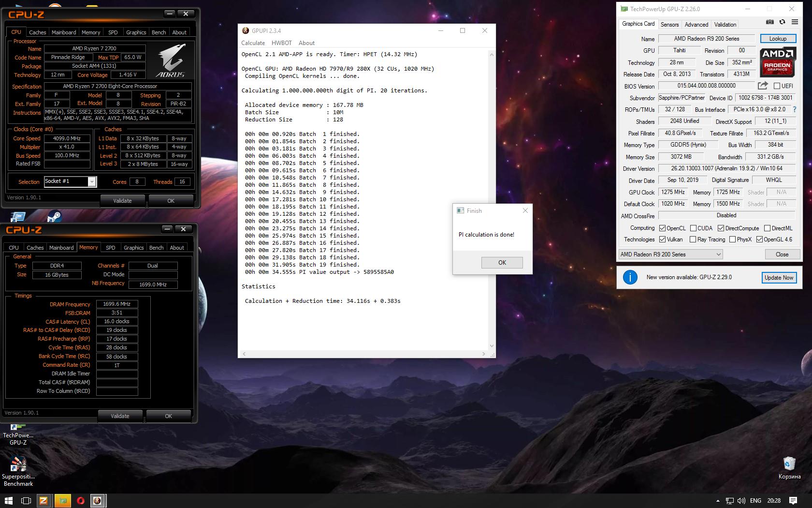The height and width of the screenshot is (508, 812).
Task: Take a GPU-Z screenshot with the camera icon
Action: click(770, 22)
